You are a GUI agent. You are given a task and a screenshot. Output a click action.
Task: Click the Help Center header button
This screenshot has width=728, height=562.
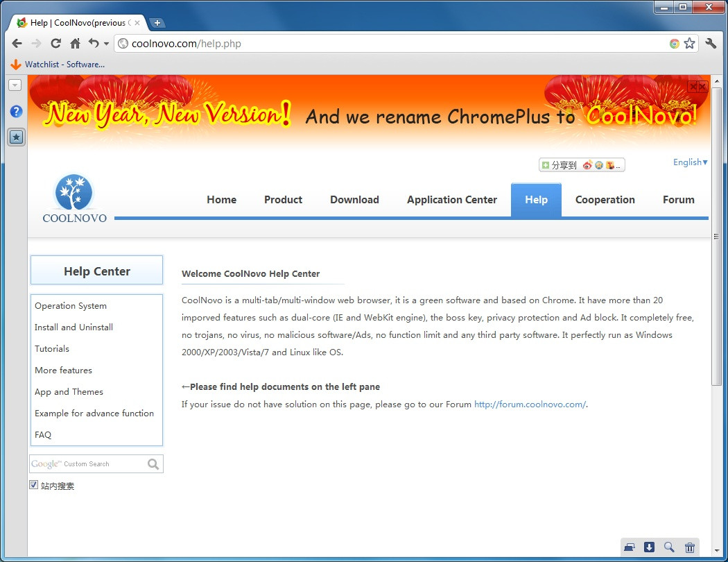96,271
